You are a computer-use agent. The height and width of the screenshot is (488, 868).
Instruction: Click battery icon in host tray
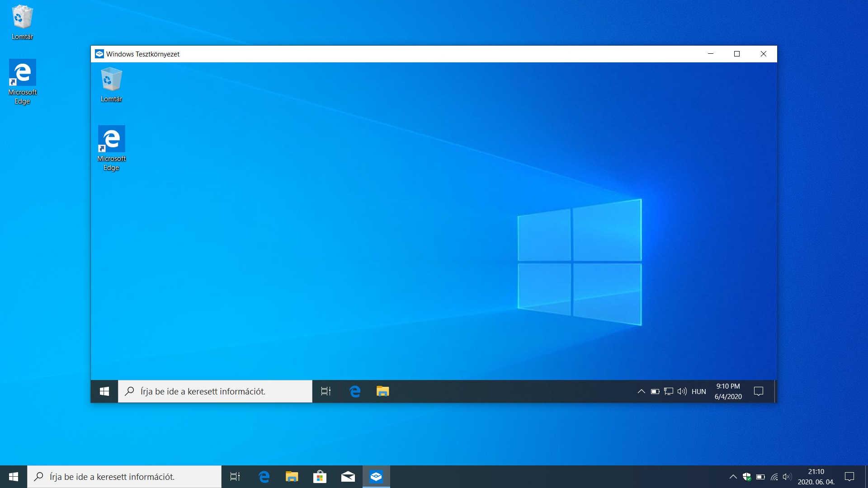[760, 477]
